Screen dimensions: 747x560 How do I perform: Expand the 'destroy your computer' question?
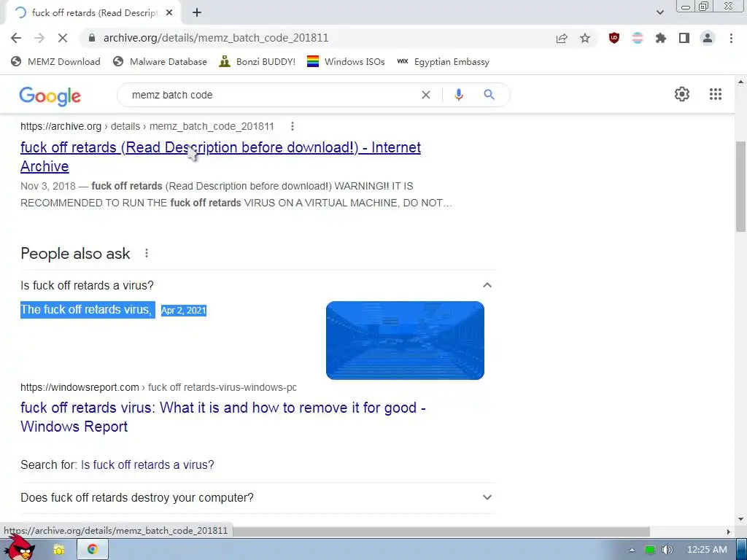click(258, 497)
